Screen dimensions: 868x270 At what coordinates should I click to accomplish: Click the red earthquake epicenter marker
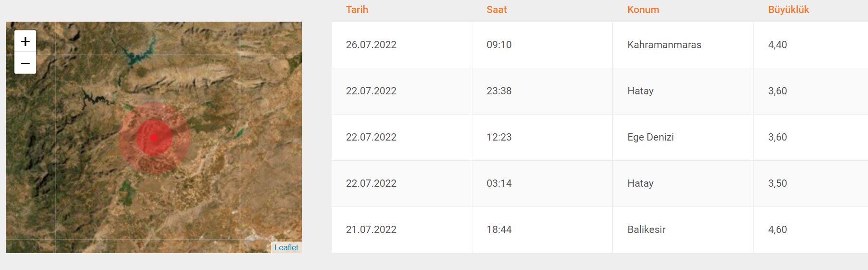coord(154,138)
